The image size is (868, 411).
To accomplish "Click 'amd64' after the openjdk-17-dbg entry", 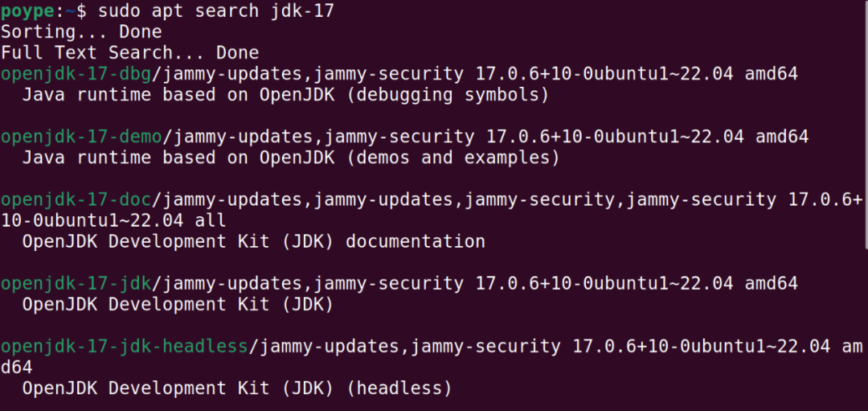I will (x=771, y=74).
